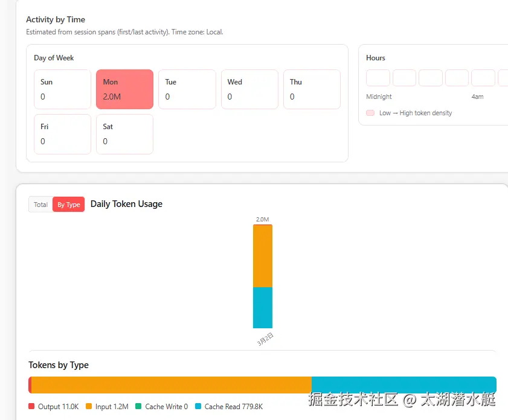Click the highlighted Mon 2.0M cell

tap(124, 89)
